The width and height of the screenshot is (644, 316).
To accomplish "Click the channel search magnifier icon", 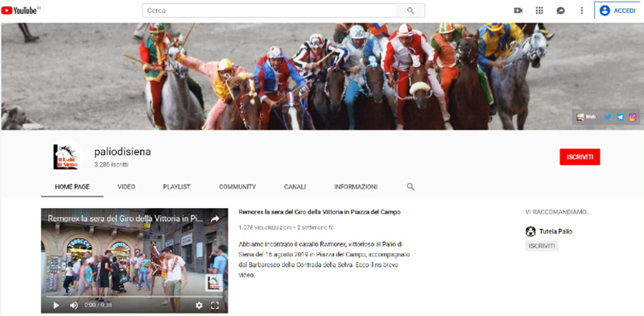I will pyautogui.click(x=411, y=187).
